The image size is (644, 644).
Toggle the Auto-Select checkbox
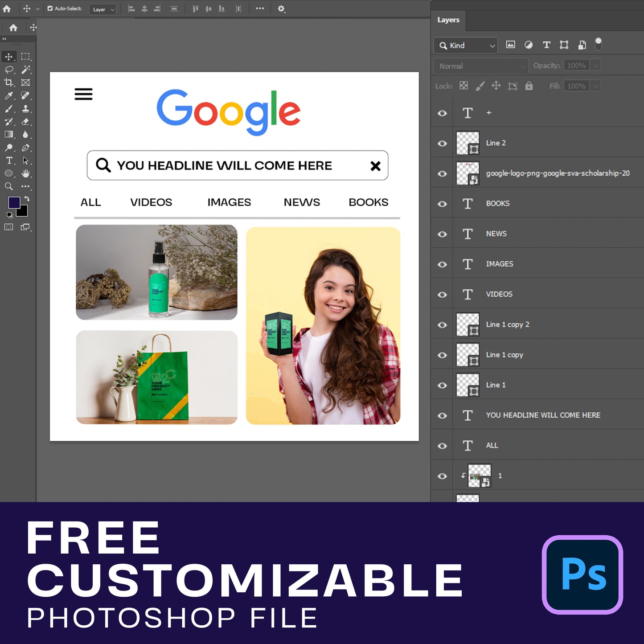(x=50, y=8)
